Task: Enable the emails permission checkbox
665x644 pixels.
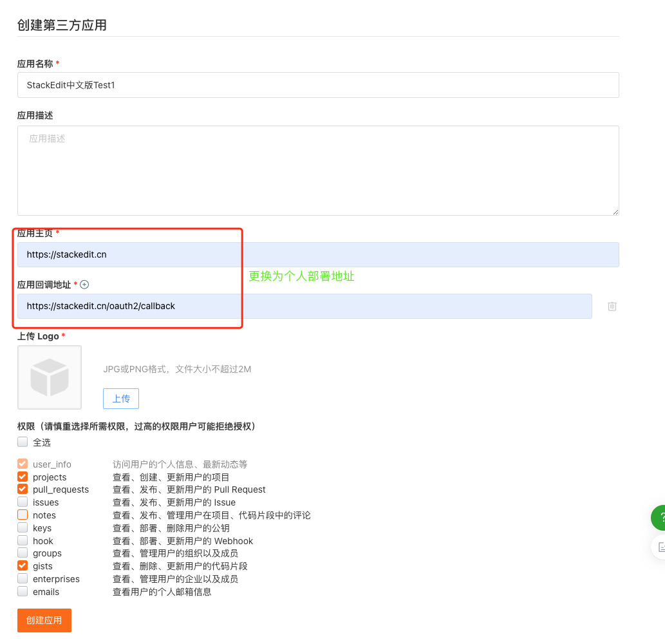Action: click(x=23, y=591)
